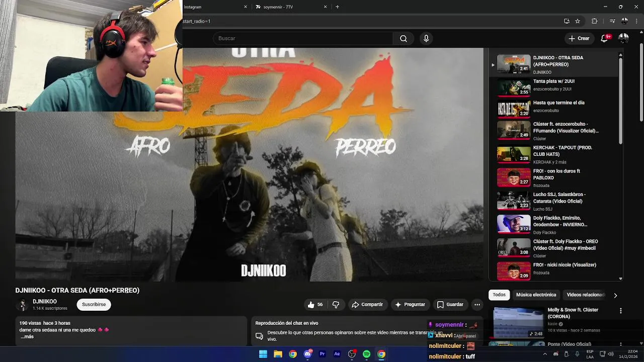Open first Chrome taskbar icon
Viewport: 644px width, 362px height.
click(293, 354)
